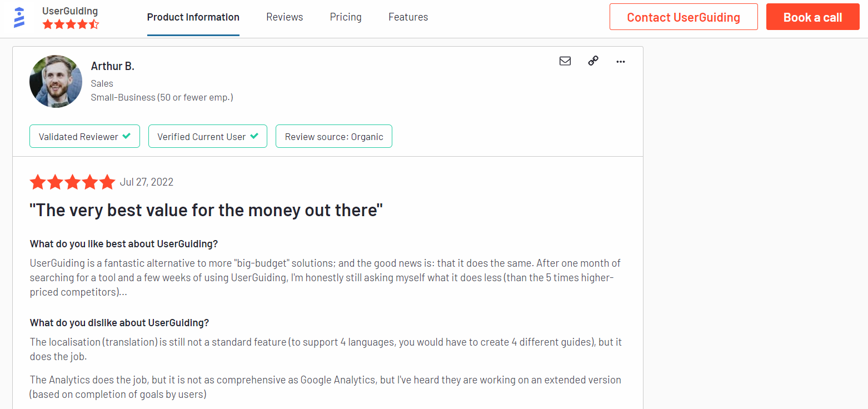Click the Contact UserGuiding button
868x409 pixels.
tap(684, 17)
